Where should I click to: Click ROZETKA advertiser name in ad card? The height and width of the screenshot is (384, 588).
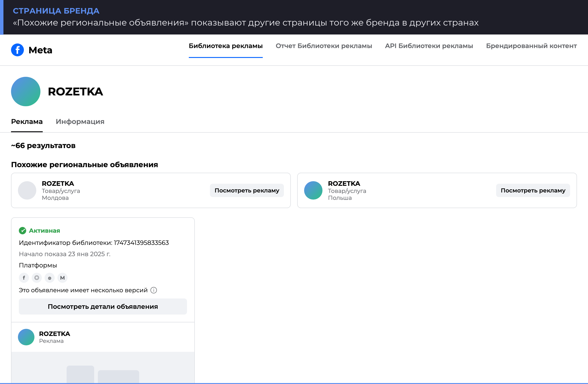55,334
